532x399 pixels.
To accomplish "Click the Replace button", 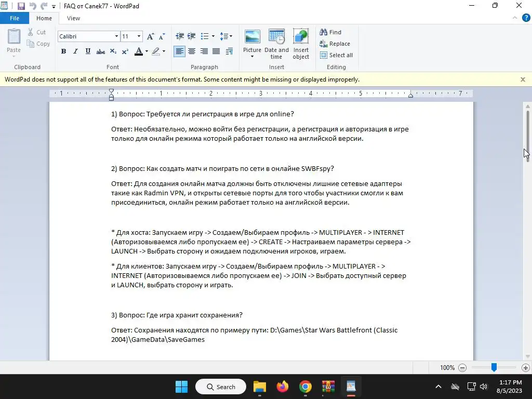I will pos(335,44).
